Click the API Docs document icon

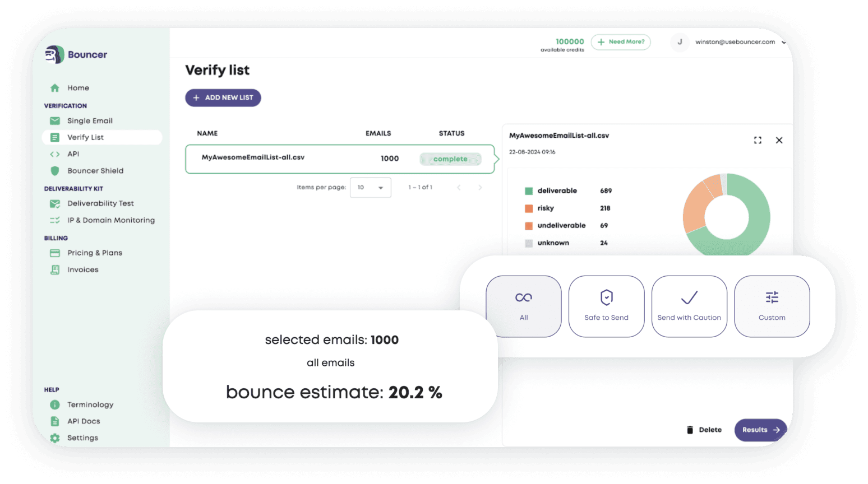click(54, 421)
